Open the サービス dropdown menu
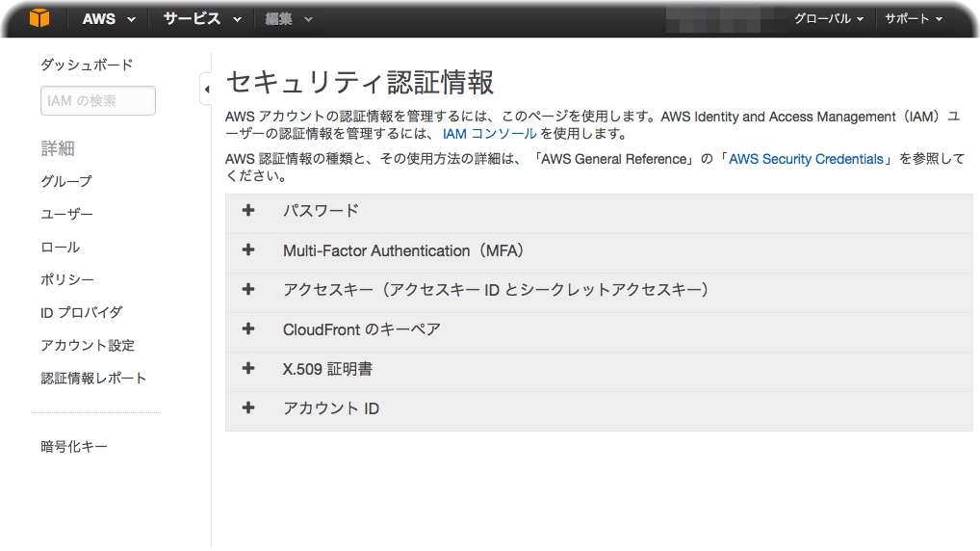The image size is (980, 551). [201, 18]
